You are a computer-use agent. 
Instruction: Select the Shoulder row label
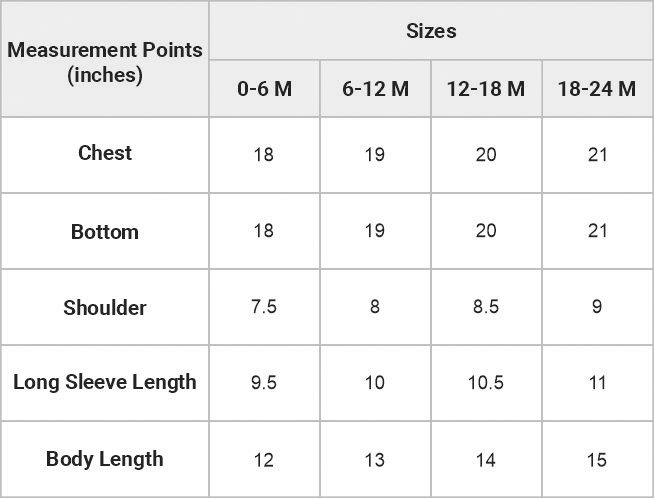105,308
